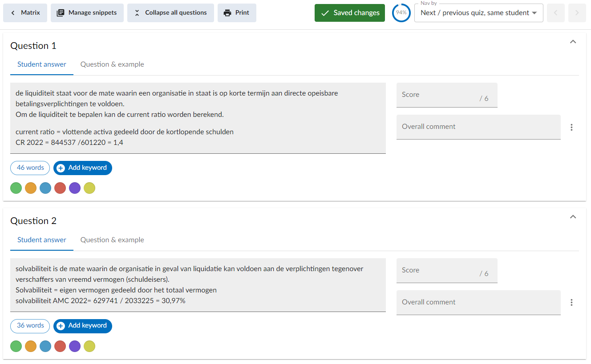591x364 pixels.
Task: Add a keyword to Question 2 answer
Action: pos(82,326)
